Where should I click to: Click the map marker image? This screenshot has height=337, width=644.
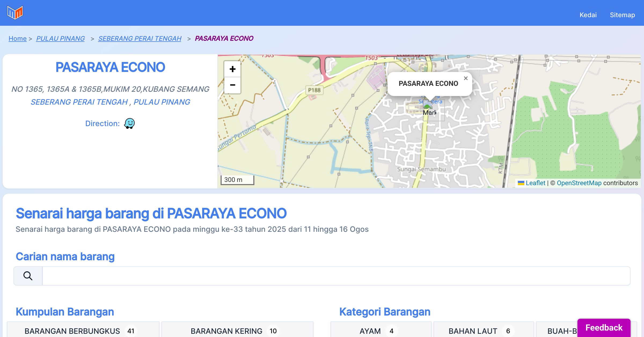427,105
